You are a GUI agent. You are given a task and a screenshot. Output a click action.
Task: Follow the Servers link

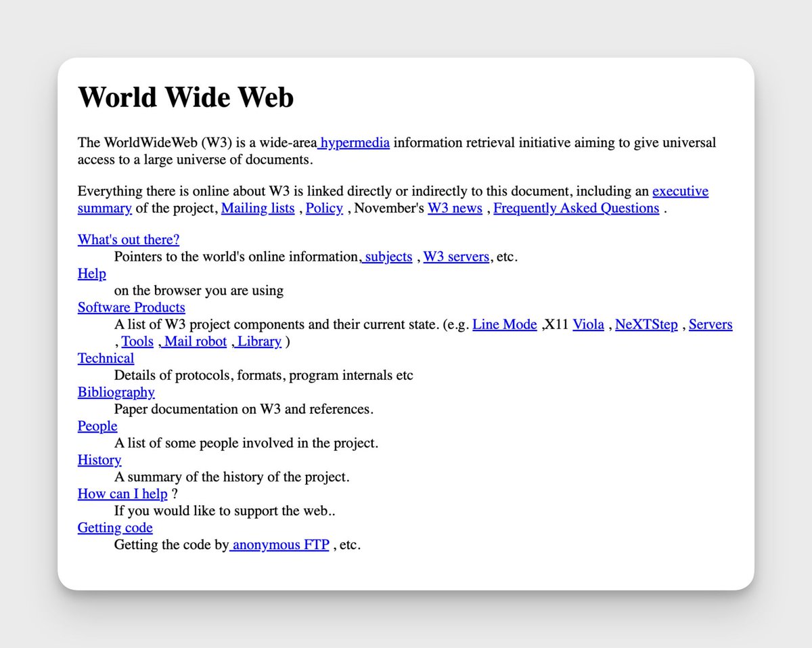pos(710,325)
